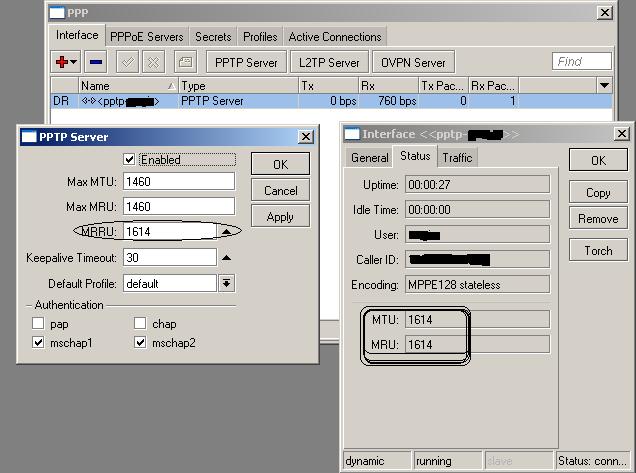The height and width of the screenshot is (473, 636).
Task: Select Status tab in Interface window
Action: [415, 156]
